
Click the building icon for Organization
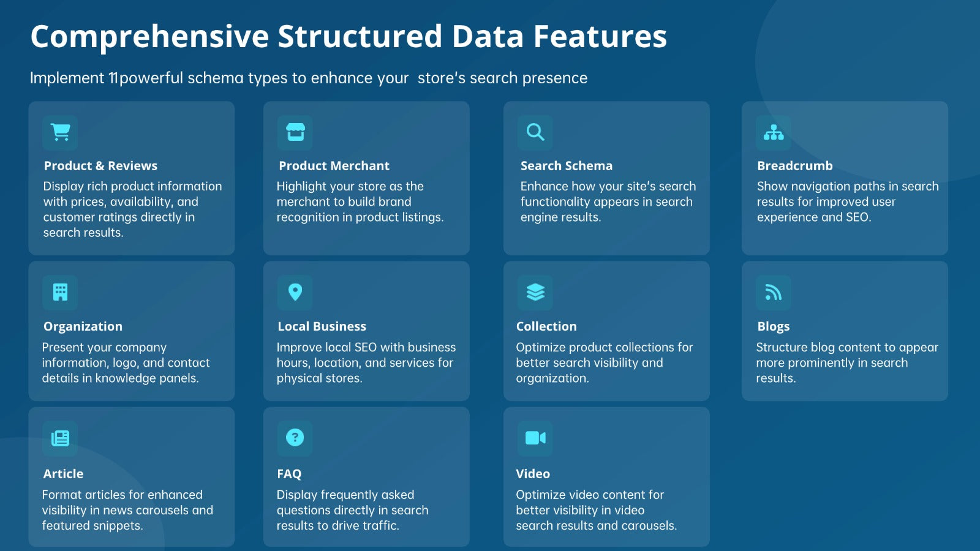tap(60, 292)
